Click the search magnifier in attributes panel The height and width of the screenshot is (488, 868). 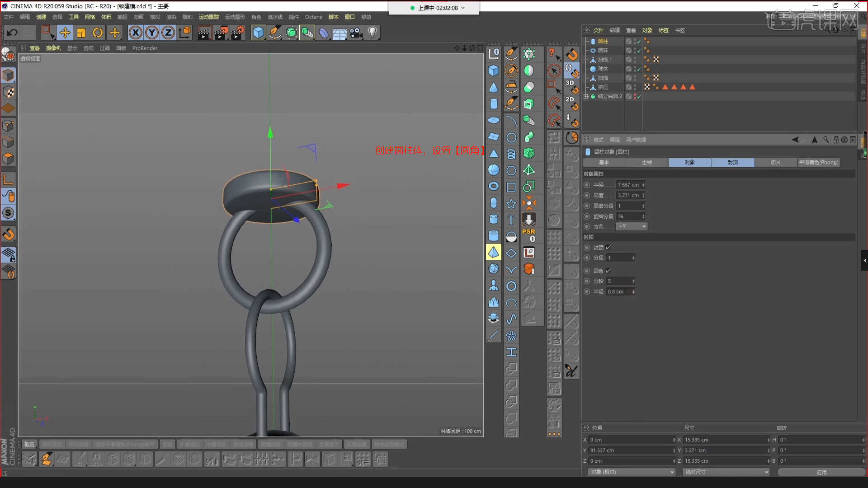coord(826,140)
